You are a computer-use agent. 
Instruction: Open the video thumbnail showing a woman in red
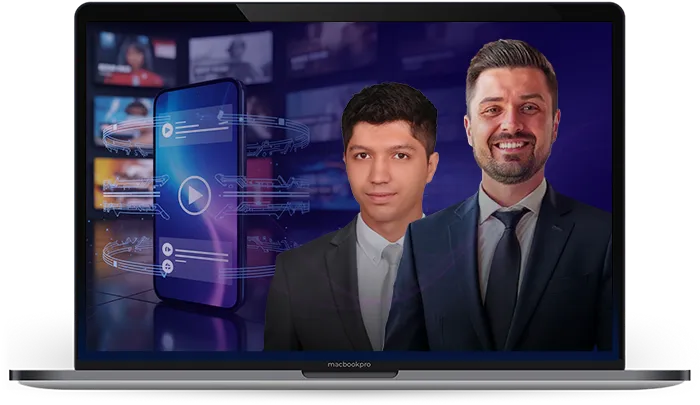(135, 58)
